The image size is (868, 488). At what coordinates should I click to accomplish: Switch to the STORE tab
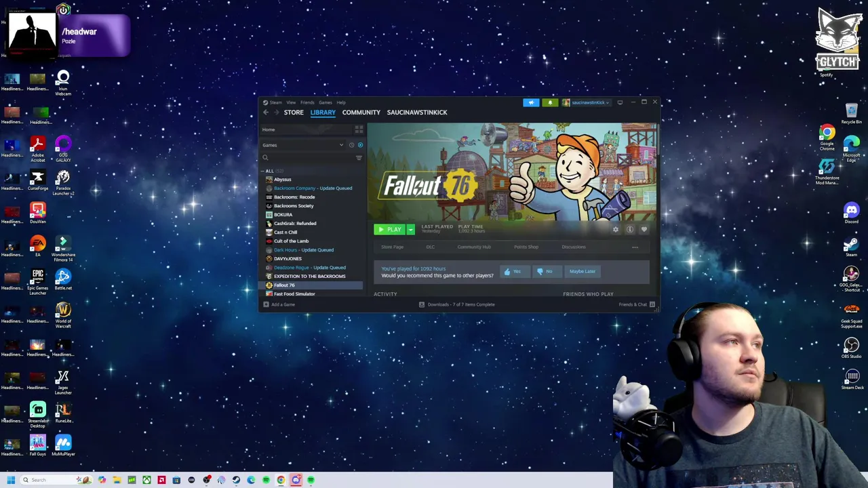(294, 113)
